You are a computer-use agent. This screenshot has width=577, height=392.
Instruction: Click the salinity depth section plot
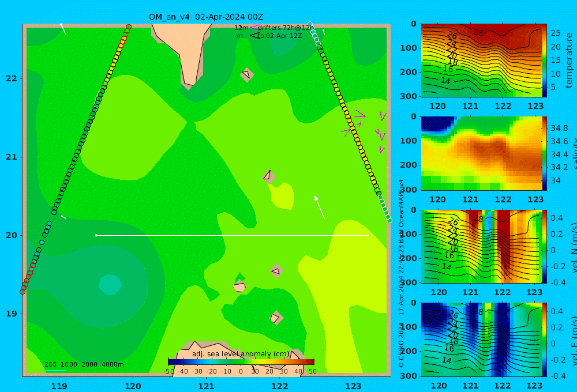[481, 153]
